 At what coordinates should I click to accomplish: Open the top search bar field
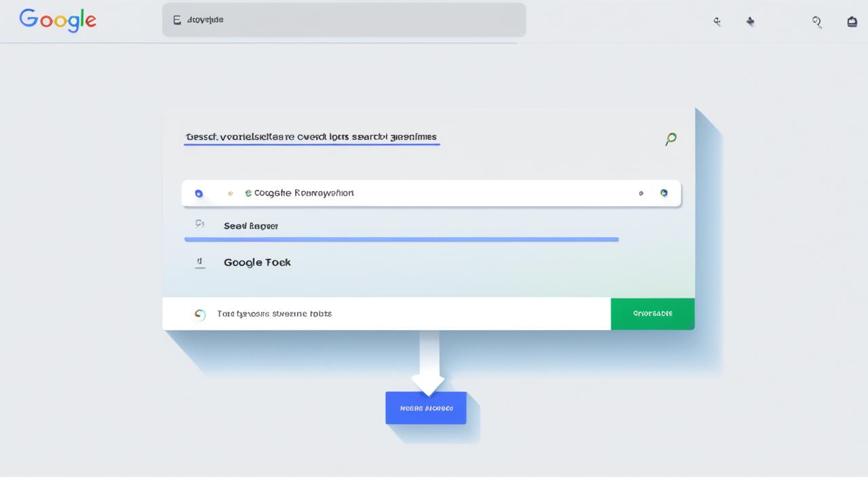(x=344, y=20)
